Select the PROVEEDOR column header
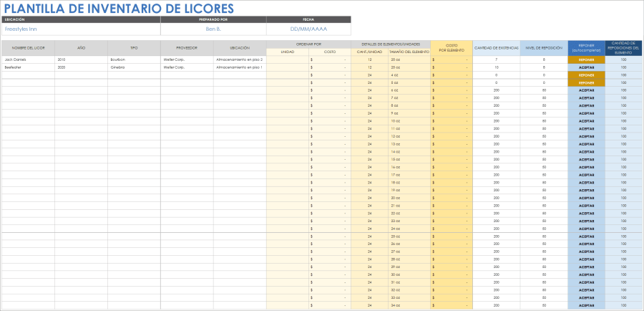This screenshot has width=644, height=311. pos(187,48)
